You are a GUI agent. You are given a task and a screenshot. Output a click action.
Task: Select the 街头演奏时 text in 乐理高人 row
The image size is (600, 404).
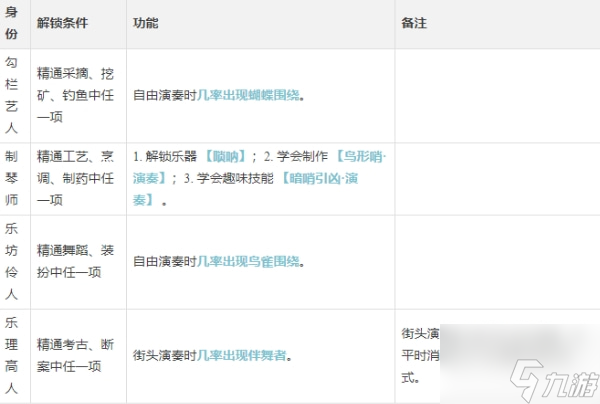165,356
